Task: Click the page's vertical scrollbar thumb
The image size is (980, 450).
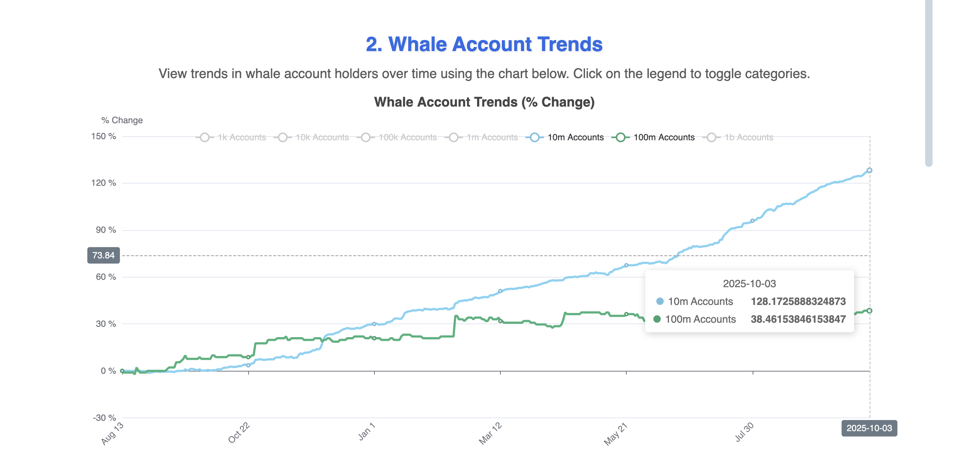Action: tap(929, 82)
